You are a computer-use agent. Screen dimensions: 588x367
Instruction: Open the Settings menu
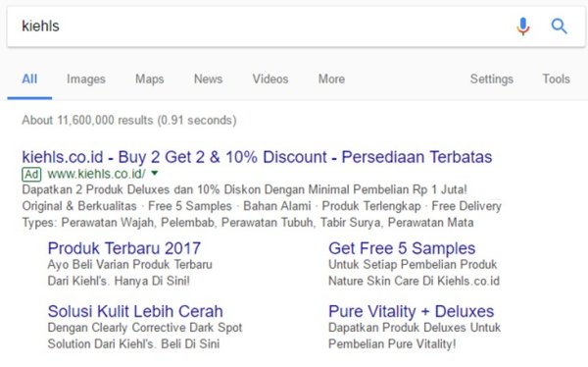(x=492, y=79)
